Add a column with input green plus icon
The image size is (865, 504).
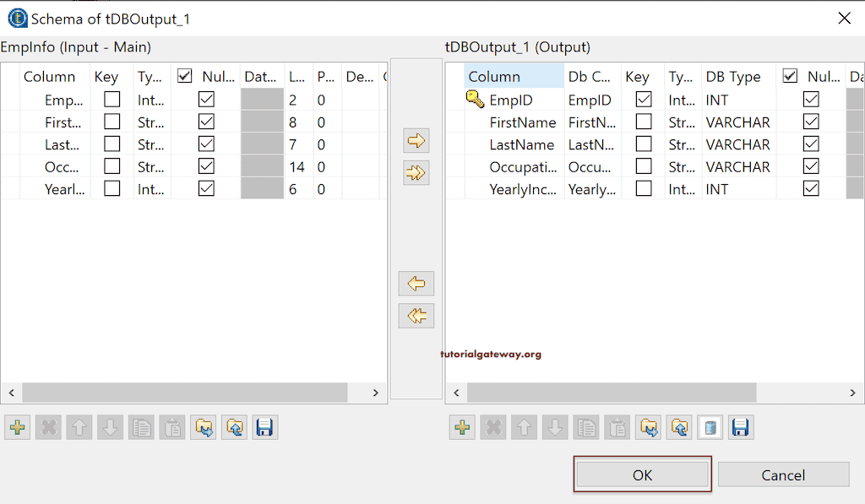click(18, 427)
